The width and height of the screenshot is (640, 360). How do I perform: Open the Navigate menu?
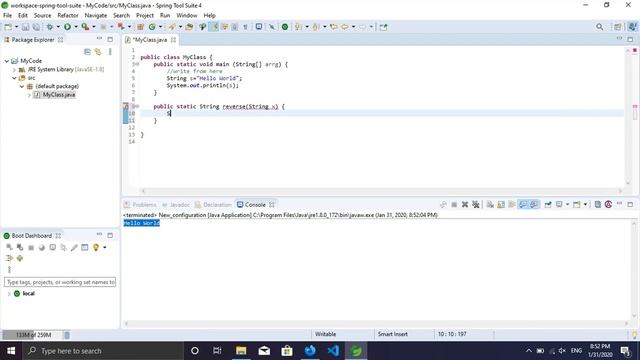pyautogui.click(x=96, y=15)
